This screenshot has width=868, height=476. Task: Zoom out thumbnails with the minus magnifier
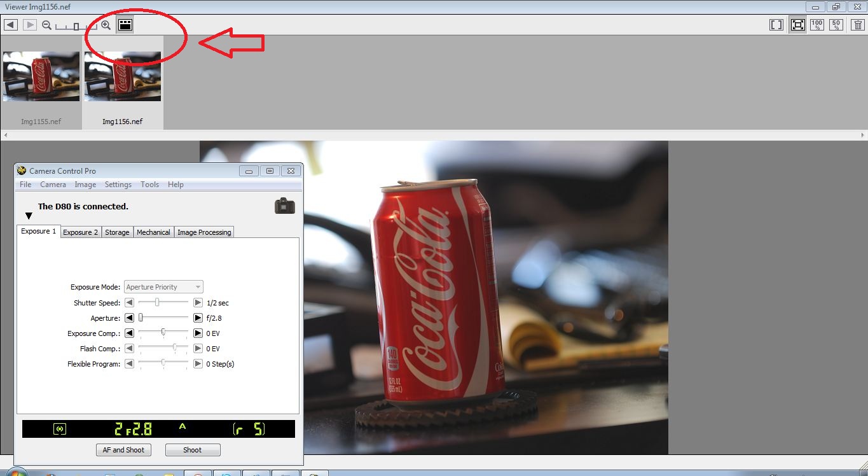tap(46, 25)
